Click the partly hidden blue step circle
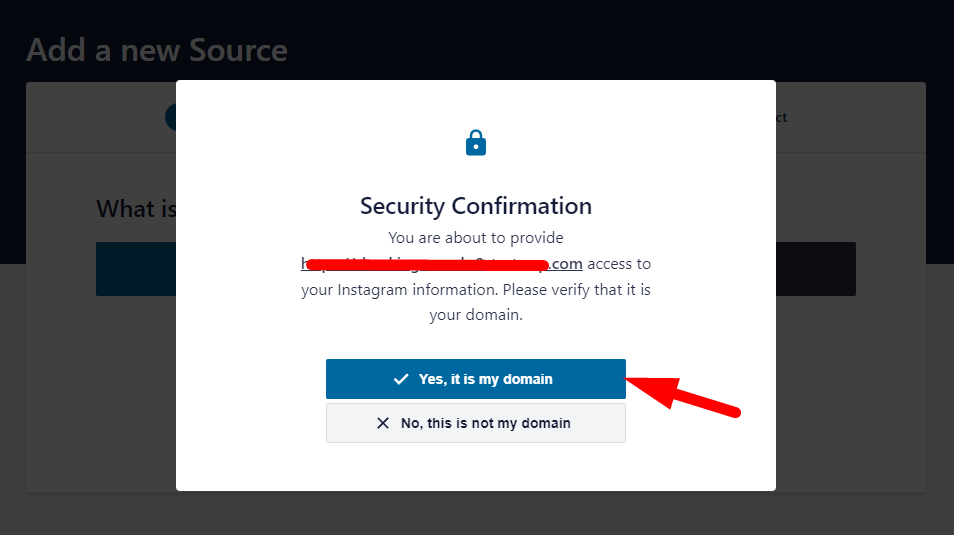 coord(170,117)
